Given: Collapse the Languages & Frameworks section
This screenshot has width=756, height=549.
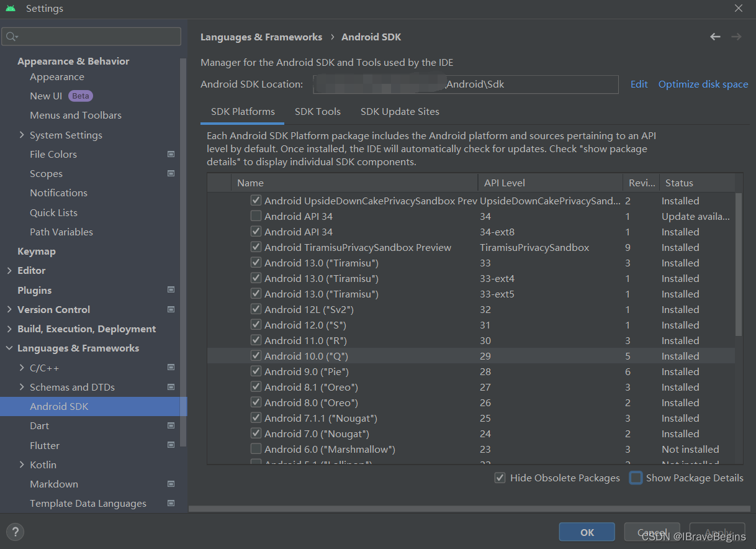Looking at the screenshot, I should [x=9, y=348].
